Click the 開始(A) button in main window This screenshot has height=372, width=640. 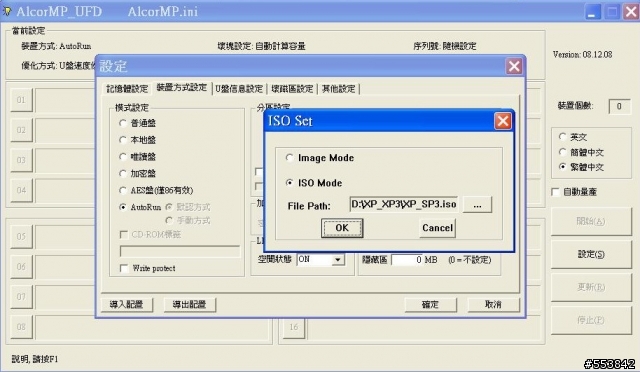point(591,221)
